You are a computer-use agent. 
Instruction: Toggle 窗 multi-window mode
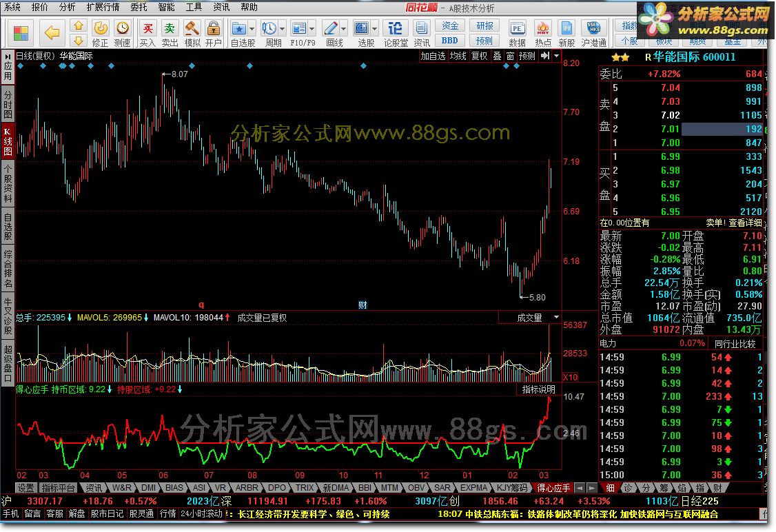(510, 56)
